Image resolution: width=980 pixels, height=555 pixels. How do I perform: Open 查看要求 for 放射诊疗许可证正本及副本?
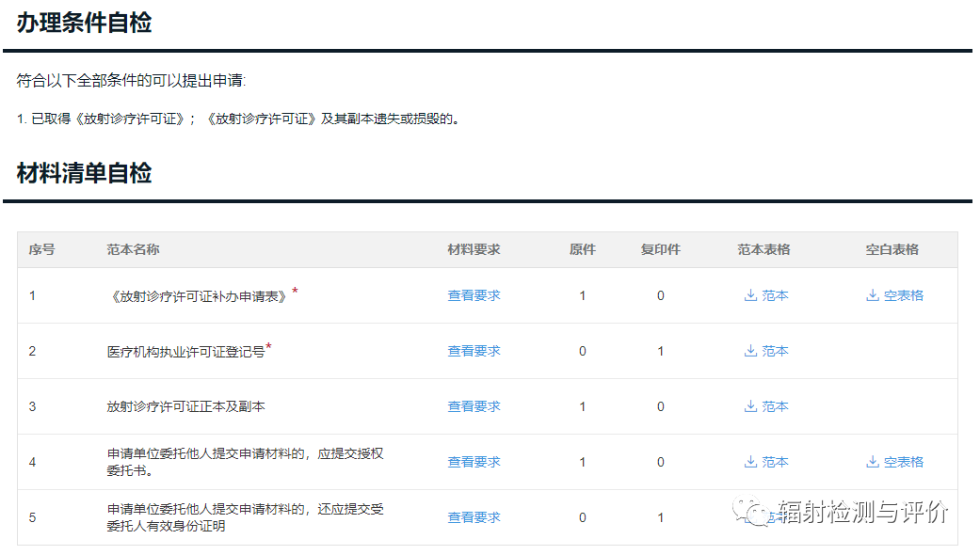(x=474, y=405)
